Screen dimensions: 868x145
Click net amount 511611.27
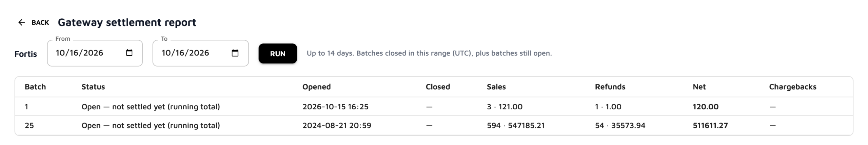pyautogui.click(x=710, y=125)
